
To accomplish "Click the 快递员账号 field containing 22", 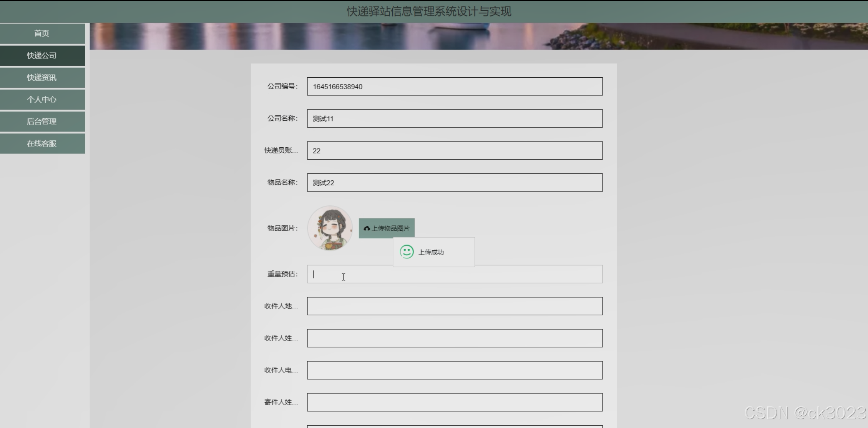I will (454, 151).
